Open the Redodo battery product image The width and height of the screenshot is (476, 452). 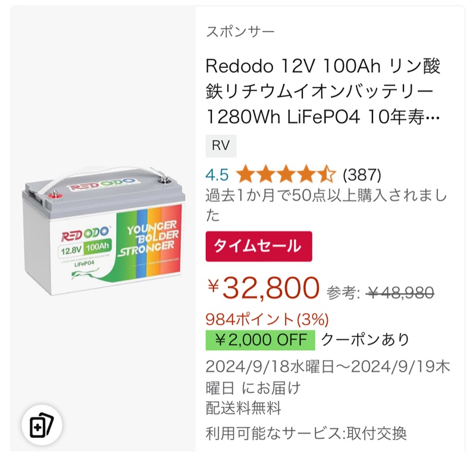[103, 231]
